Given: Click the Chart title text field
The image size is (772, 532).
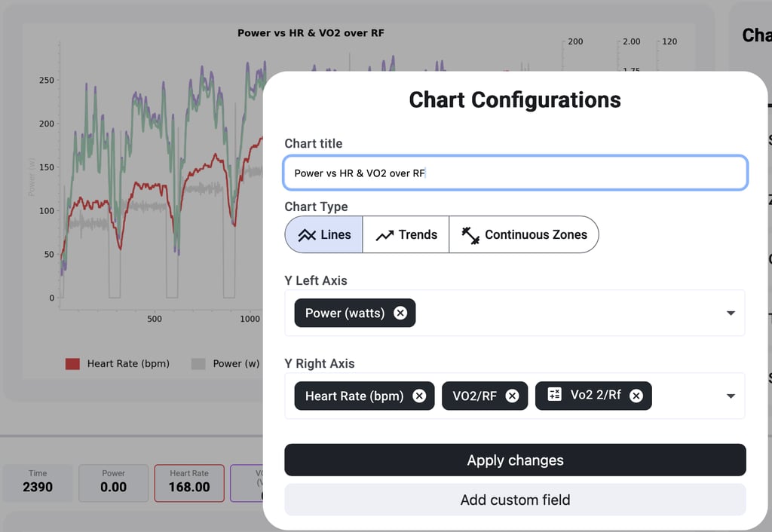Looking at the screenshot, I should (515, 173).
